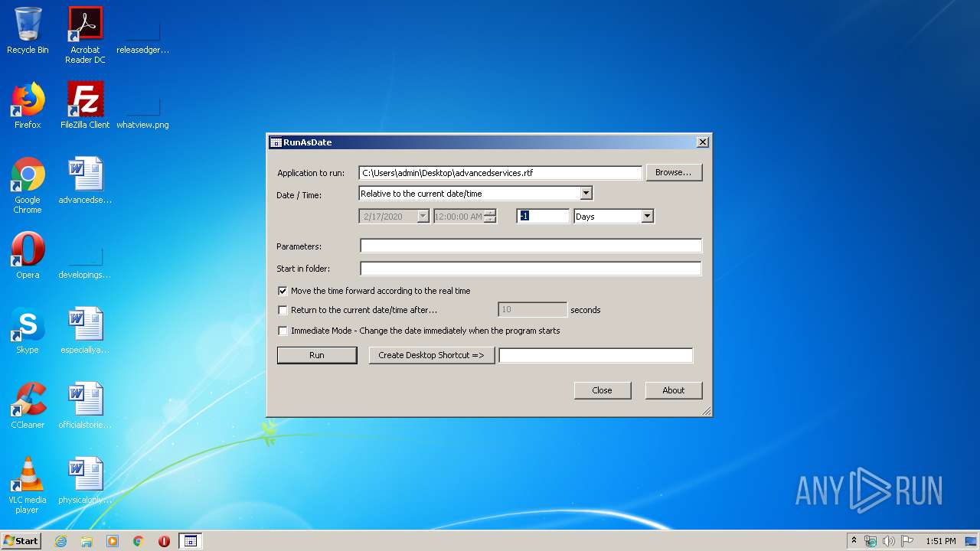Open the About dialog

pyautogui.click(x=674, y=390)
